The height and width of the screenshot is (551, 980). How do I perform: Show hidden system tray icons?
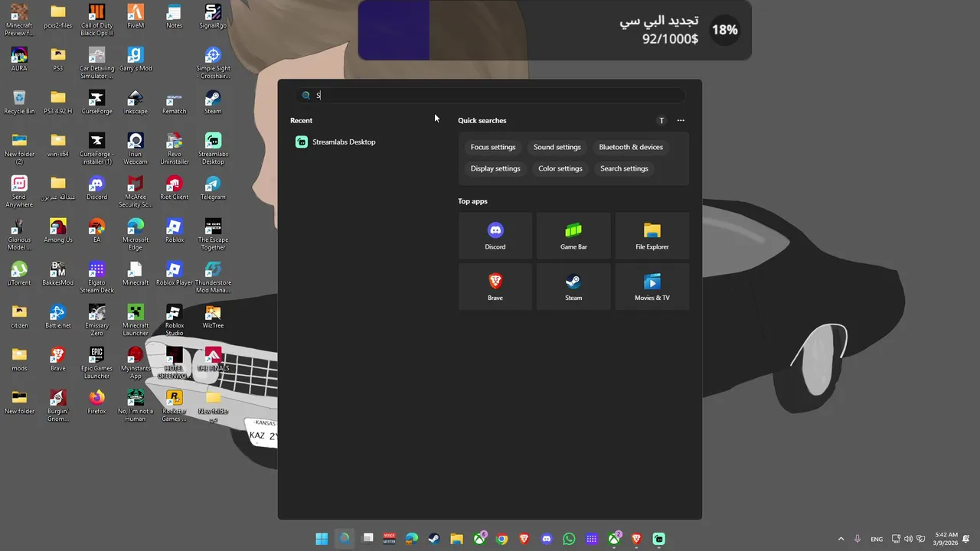click(x=841, y=539)
